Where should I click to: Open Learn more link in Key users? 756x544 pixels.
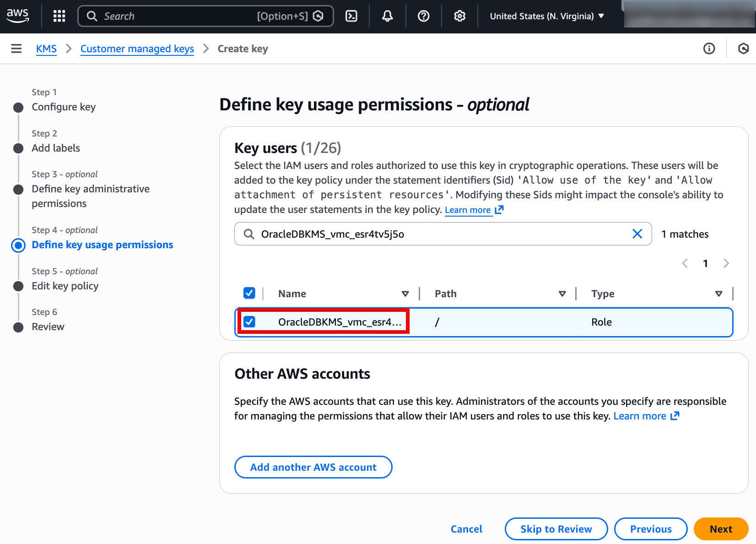[474, 210]
